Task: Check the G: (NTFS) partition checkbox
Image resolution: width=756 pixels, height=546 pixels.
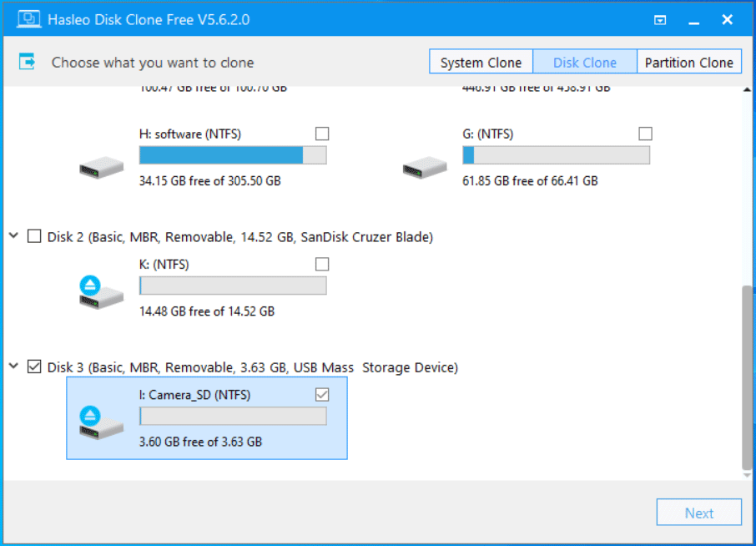Action: coord(645,134)
